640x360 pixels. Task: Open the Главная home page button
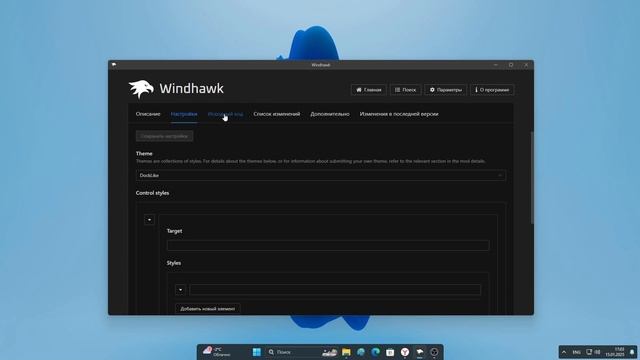click(369, 90)
